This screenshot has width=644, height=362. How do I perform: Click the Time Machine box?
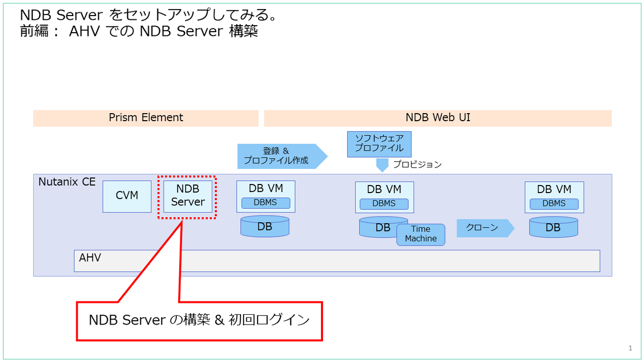click(x=421, y=234)
